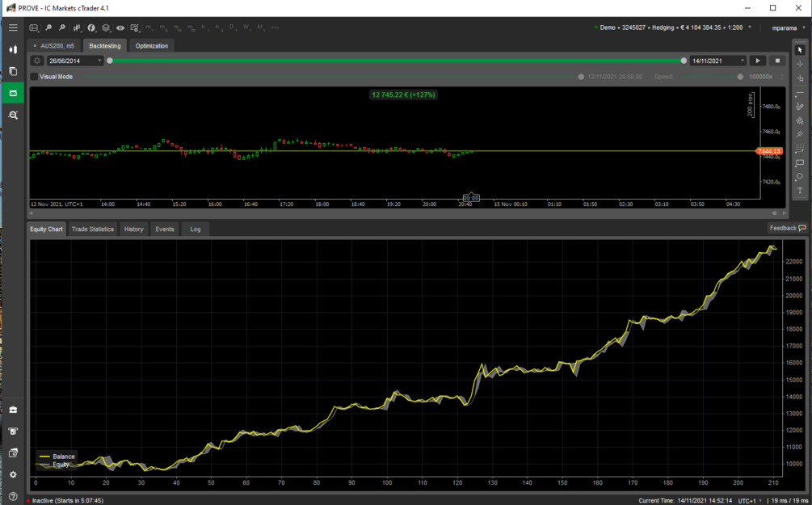The height and width of the screenshot is (505, 812).
Task: Select the pitchfork drawing tool
Action: coord(800,134)
